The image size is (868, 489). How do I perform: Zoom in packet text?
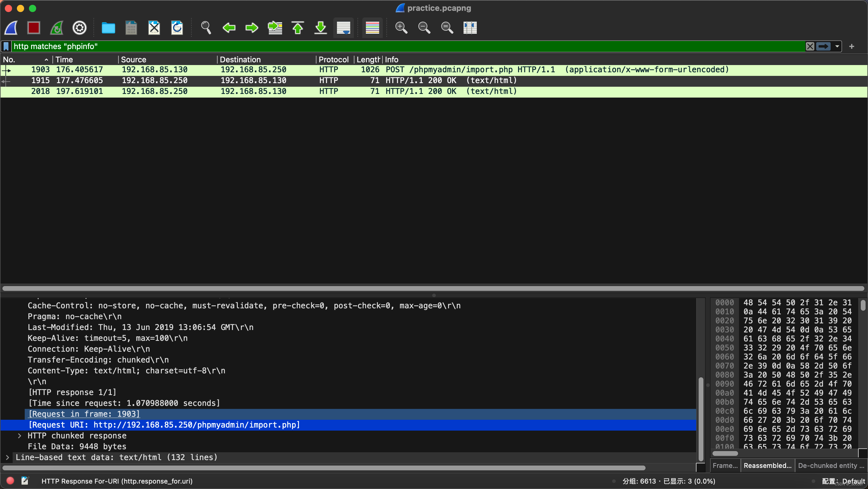click(401, 28)
